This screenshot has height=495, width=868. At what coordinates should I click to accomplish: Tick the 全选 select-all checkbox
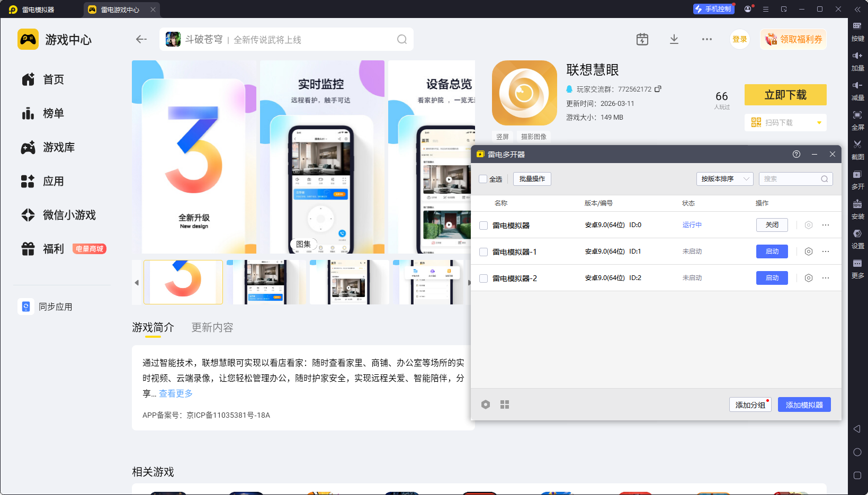click(x=483, y=179)
